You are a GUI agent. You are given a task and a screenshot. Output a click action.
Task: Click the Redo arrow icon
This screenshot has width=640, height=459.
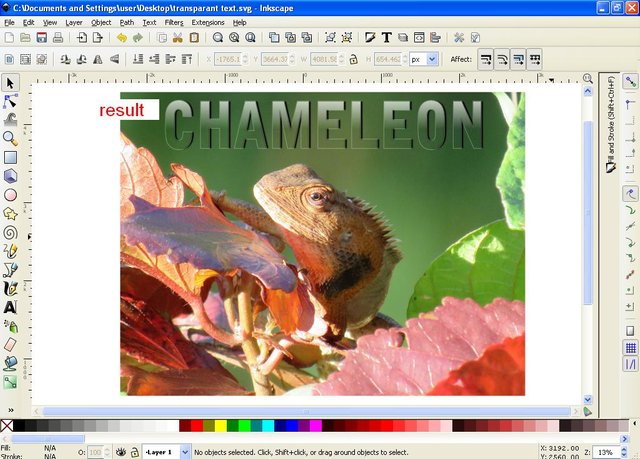tap(138, 38)
